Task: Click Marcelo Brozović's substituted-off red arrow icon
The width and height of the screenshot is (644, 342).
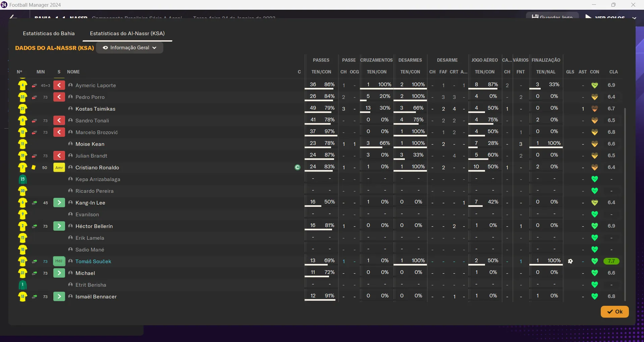Action: tap(59, 132)
